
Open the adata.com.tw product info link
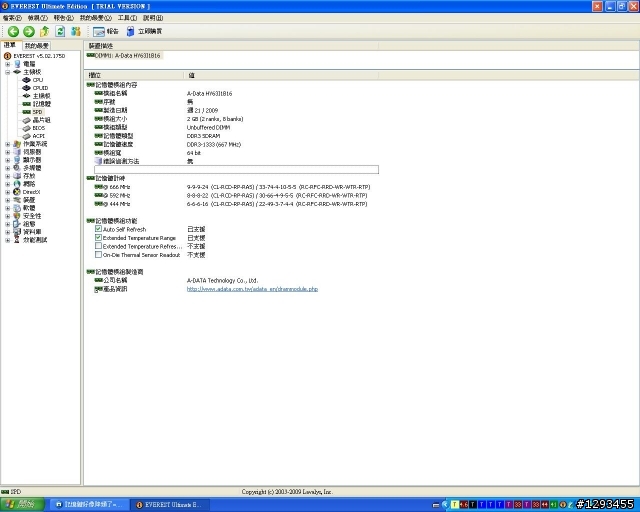(252, 289)
